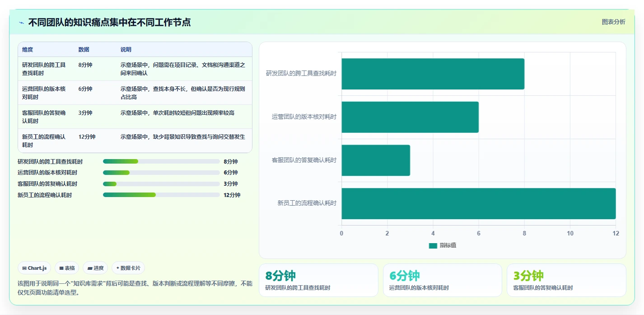Click the 8分钟 value in the table
Screen dimensions: 644x315
click(85, 65)
